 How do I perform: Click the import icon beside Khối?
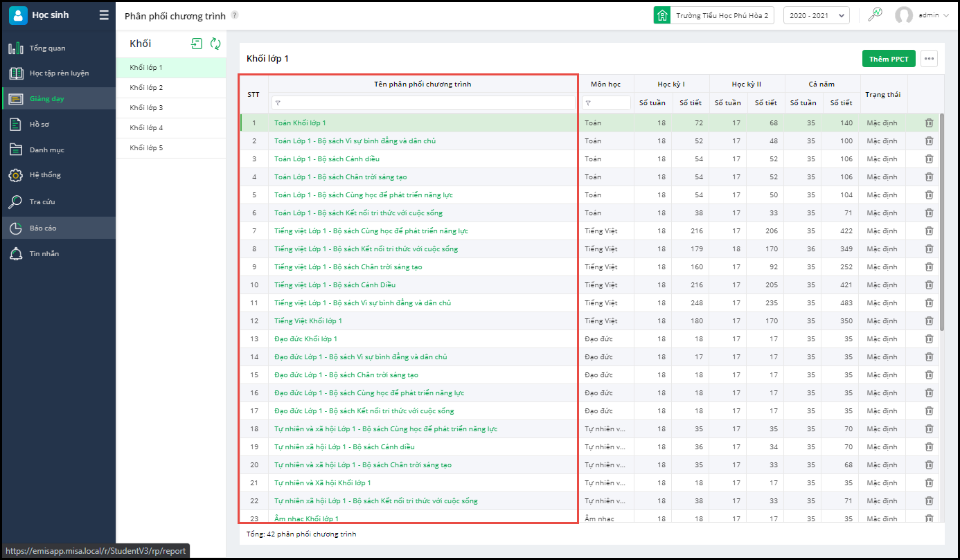click(197, 44)
